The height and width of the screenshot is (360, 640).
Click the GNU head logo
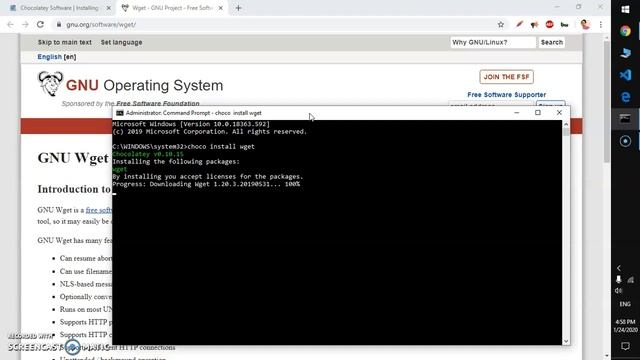(50, 84)
